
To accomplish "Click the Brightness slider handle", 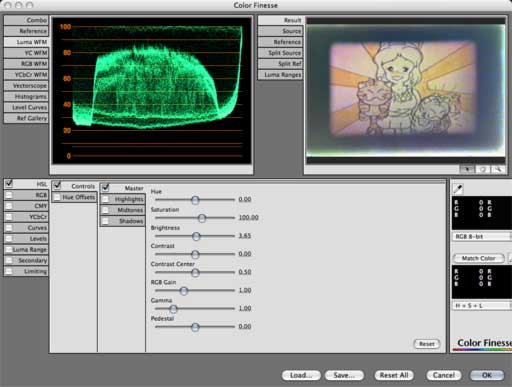I will (x=196, y=236).
